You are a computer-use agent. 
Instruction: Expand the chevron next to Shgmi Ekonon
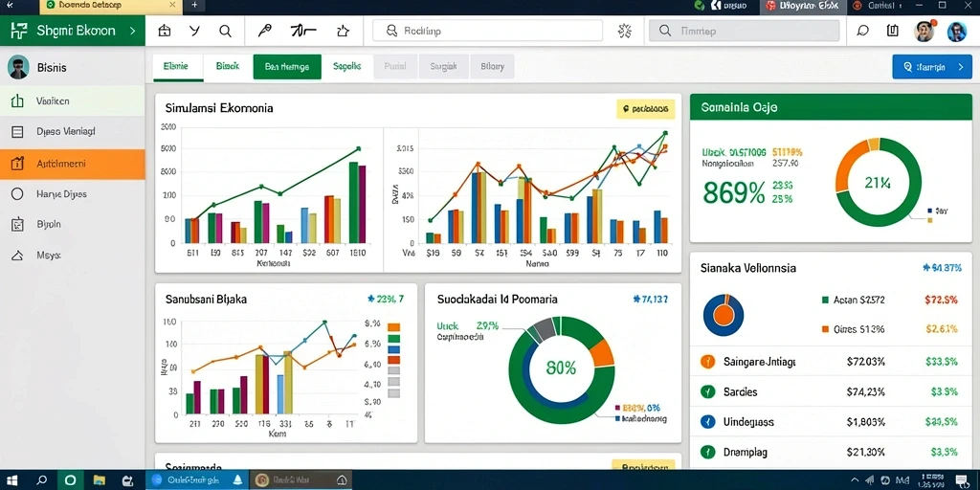click(132, 31)
